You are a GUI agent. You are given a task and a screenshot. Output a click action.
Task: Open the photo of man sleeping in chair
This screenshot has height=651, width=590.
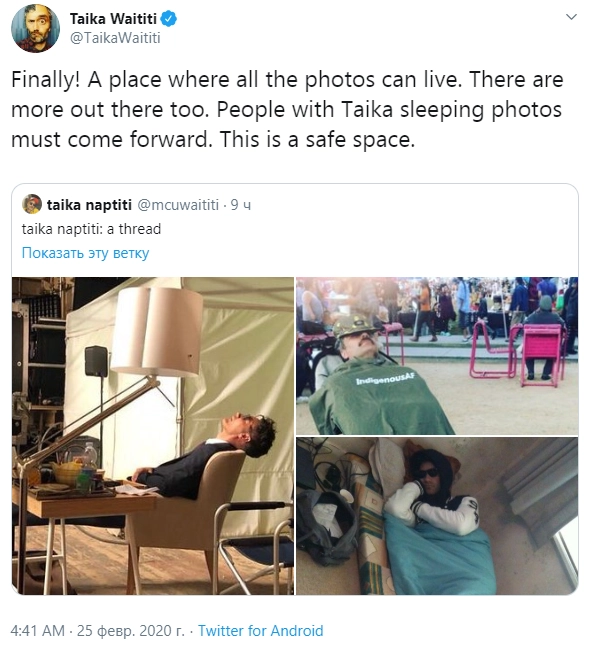153,436
